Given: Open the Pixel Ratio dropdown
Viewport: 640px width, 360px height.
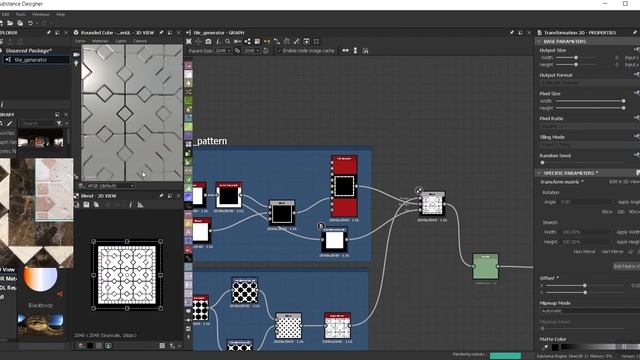Looking at the screenshot, I should pos(590,126).
